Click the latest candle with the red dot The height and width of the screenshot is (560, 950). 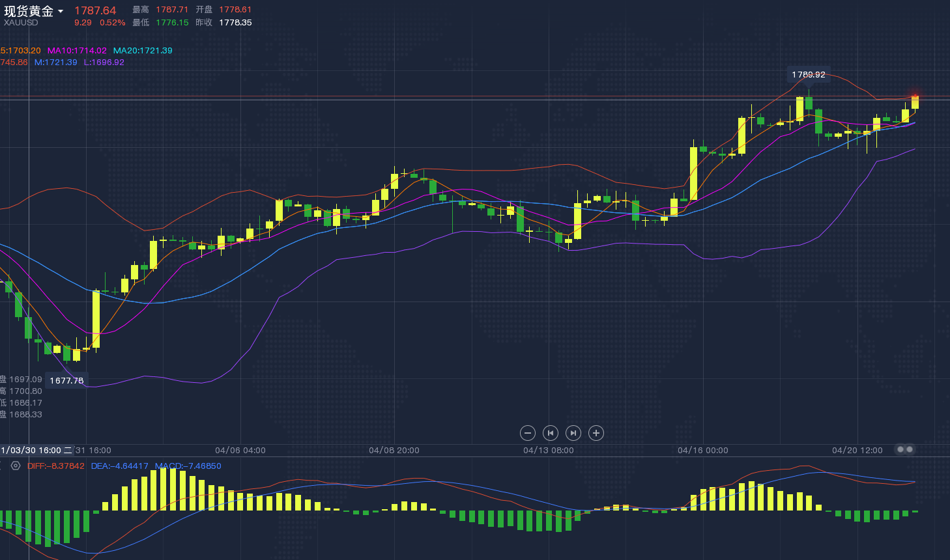tap(915, 102)
